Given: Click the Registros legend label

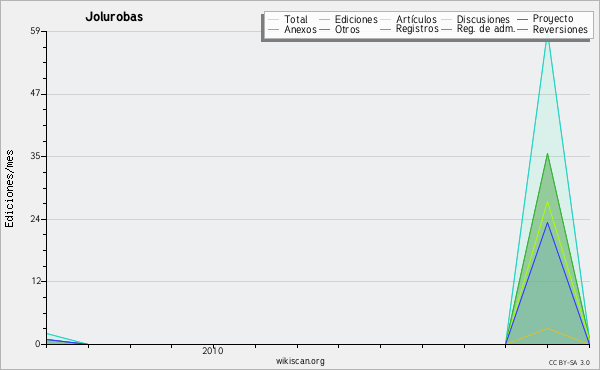Looking at the screenshot, I should (x=417, y=29).
